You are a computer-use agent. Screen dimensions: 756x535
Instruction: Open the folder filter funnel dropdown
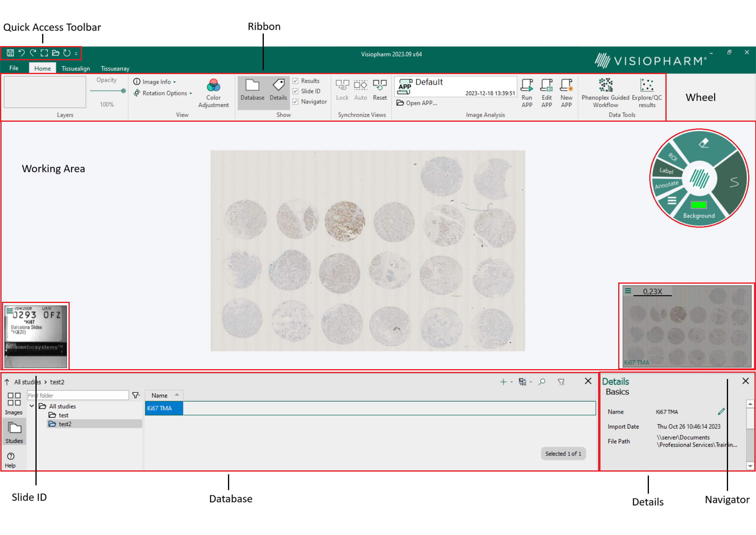click(x=136, y=395)
